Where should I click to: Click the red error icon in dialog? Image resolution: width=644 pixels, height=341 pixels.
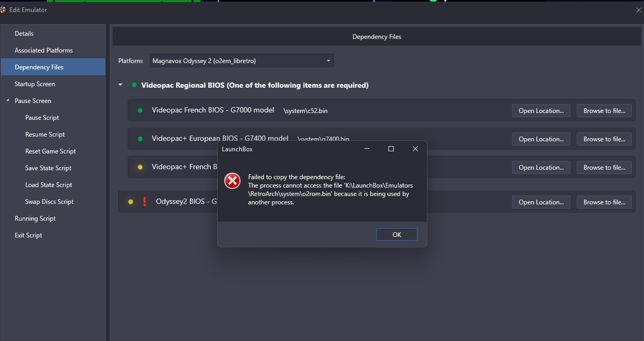(x=232, y=181)
